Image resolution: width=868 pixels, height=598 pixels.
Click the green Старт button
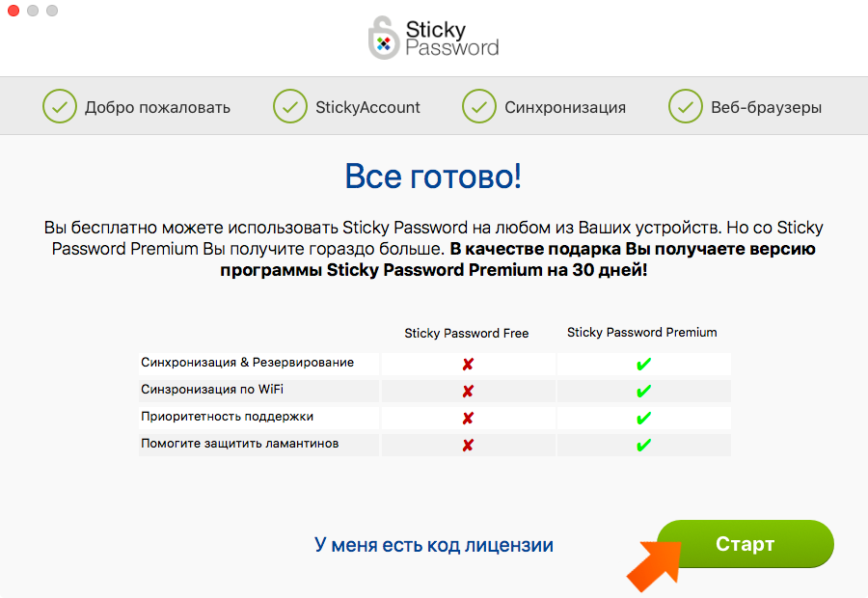pyautogui.click(x=746, y=544)
